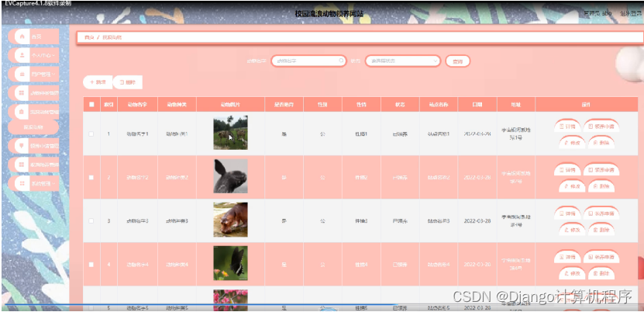Click the magnifier icon in name search box
The height and width of the screenshot is (312, 644).
(341, 61)
